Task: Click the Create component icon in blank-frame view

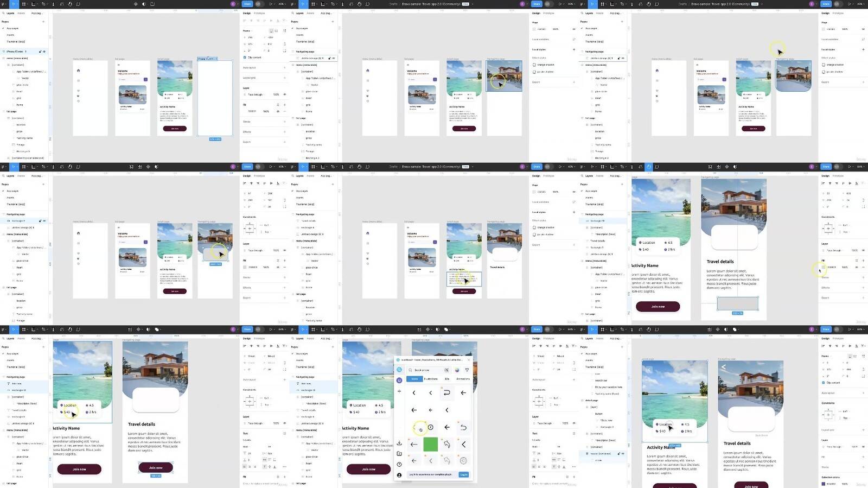Action: point(136,4)
